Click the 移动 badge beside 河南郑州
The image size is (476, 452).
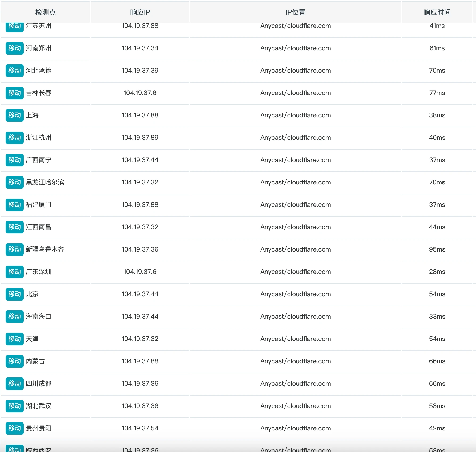(14, 48)
